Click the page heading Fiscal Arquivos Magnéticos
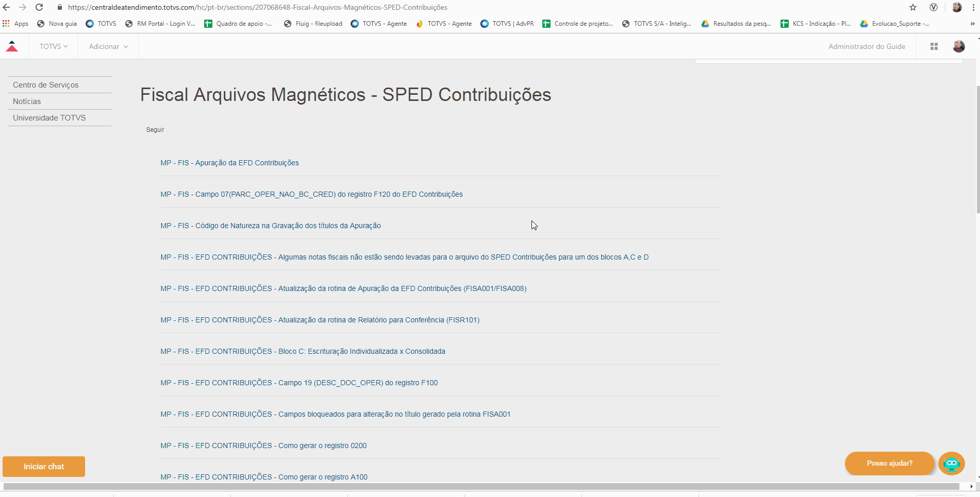This screenshot has height=497, width=980. click(345, 95)
